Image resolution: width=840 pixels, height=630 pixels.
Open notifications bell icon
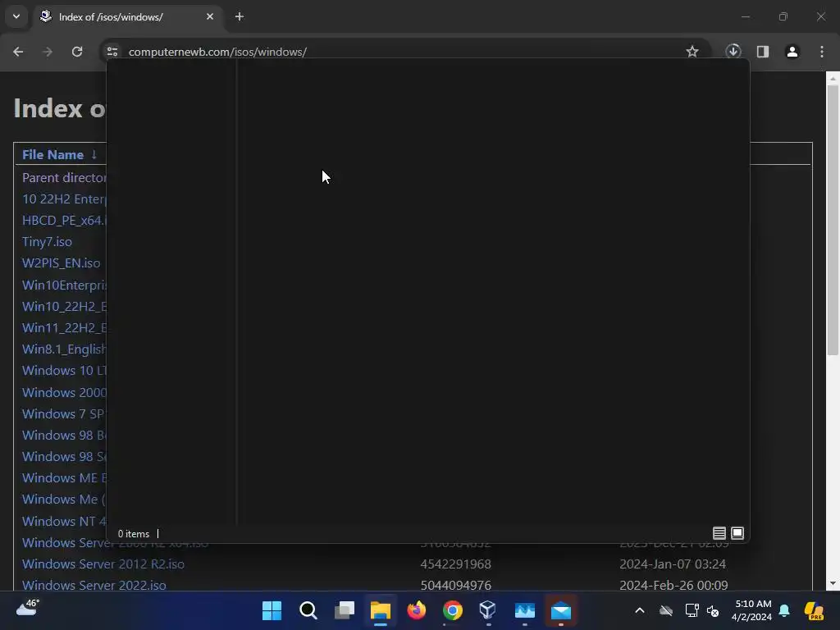[x=784, y=610]
